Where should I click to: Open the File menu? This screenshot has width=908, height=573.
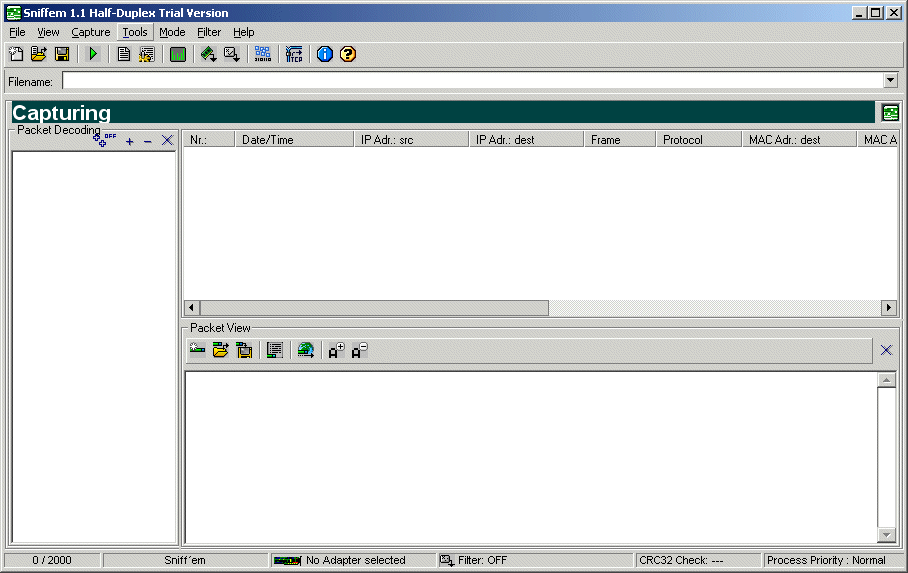[x=17, y=32]
